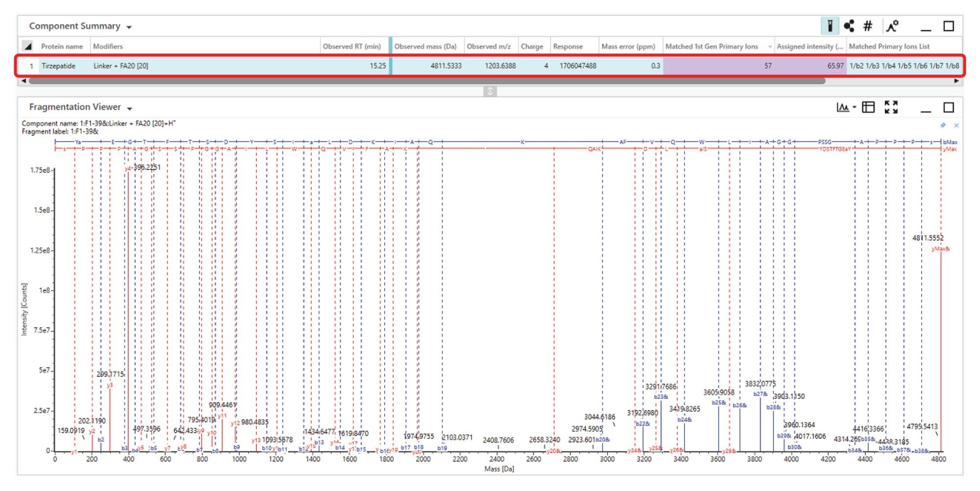Viewport: 980px width, 491px height.
Task: Click the bMax sequence ladder label
Action: click(950, 142)
